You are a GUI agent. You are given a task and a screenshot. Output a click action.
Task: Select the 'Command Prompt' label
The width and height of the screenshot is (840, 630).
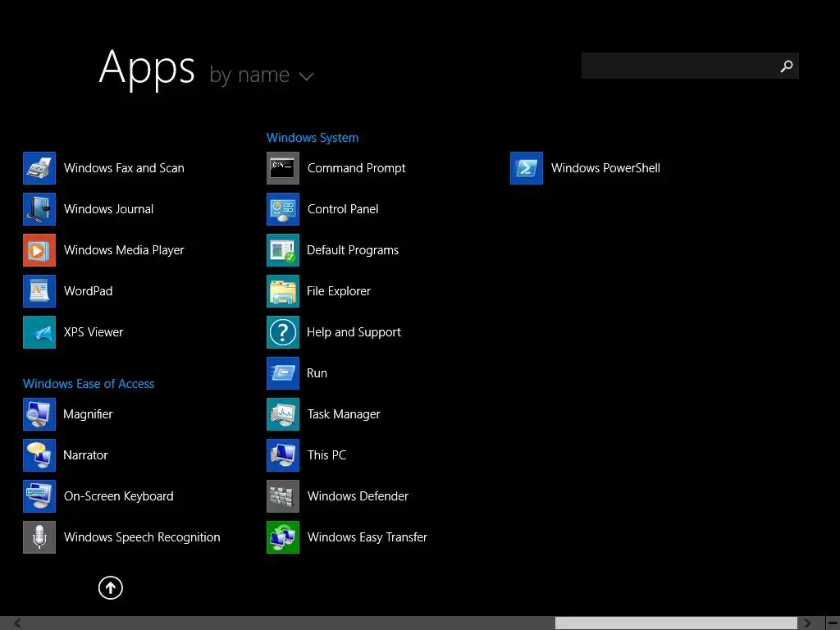[x=356, y=168]
